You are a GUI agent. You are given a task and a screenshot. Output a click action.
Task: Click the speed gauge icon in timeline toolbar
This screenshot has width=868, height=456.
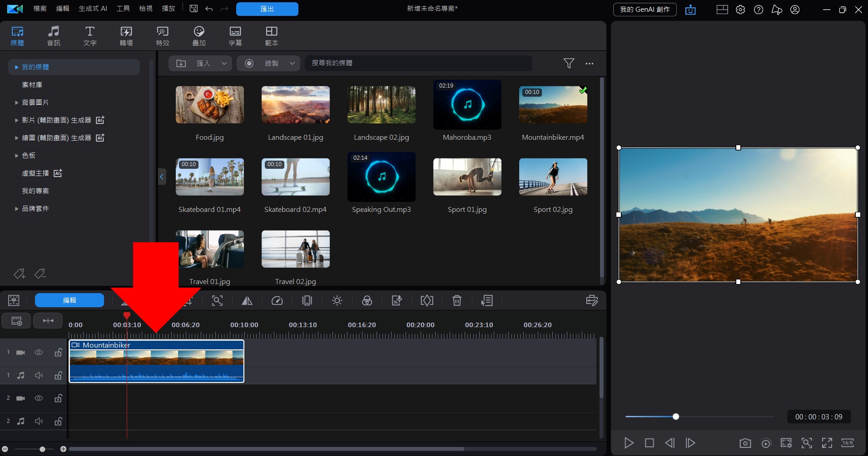click(x=277, y=300)
